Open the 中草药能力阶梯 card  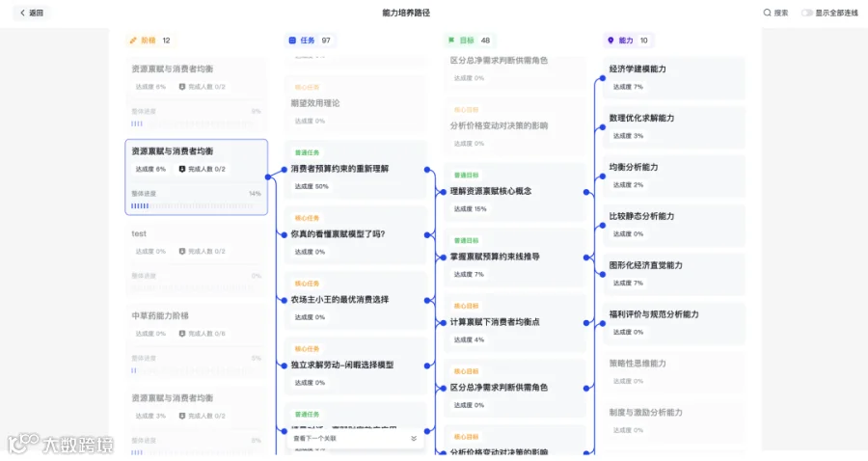[196, 341]
